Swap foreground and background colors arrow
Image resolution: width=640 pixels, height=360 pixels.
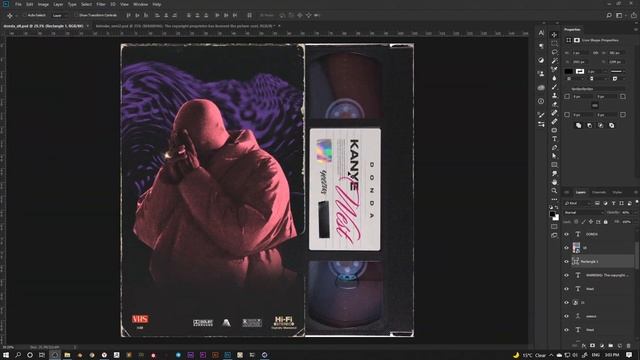coord(557,208)
